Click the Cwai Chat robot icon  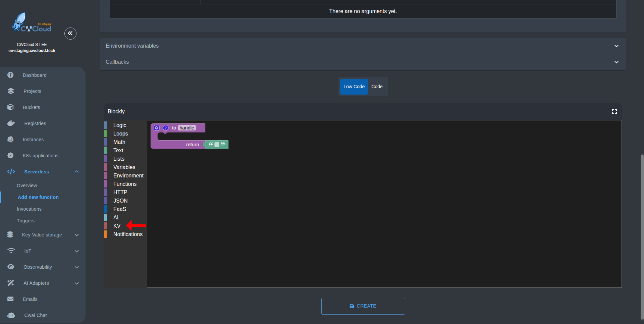[x=11, y=315]
